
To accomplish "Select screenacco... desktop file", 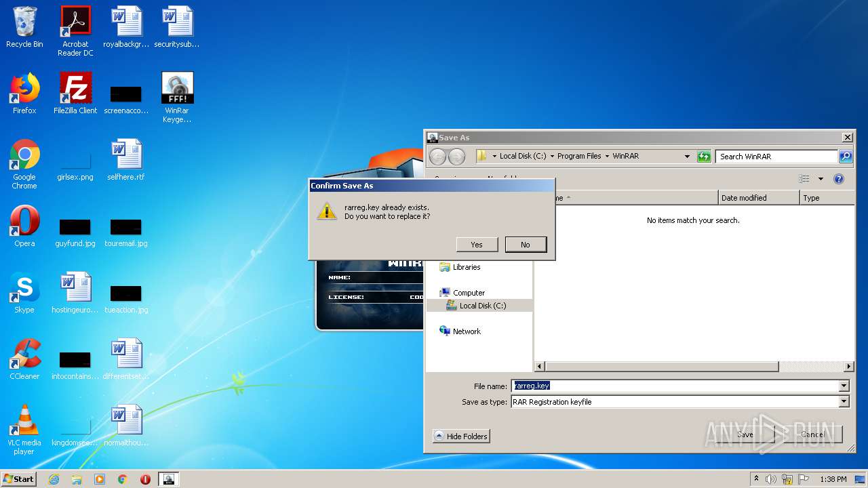I will [126, 99].
